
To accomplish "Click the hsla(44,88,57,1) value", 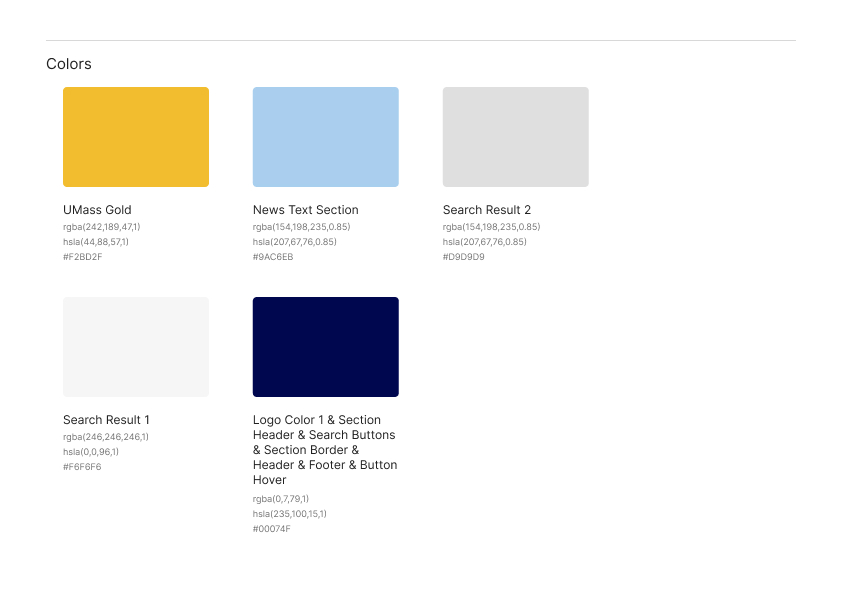I will 96,242.
